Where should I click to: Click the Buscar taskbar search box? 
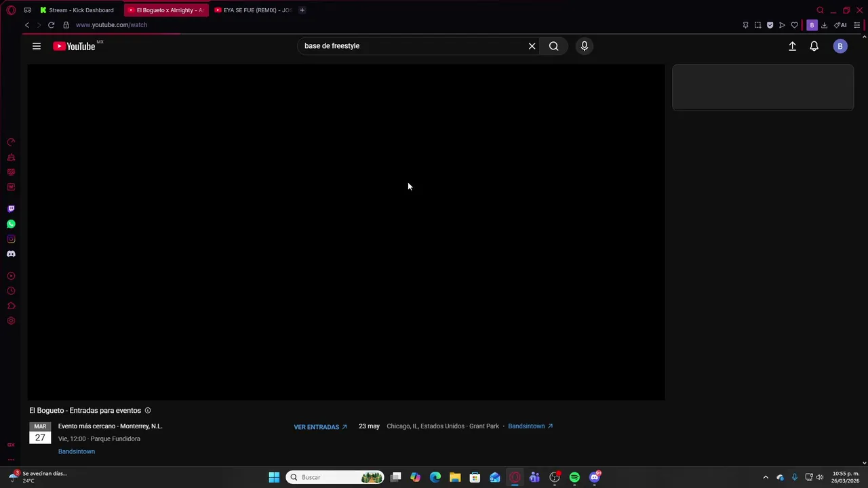(x=335, y=477)
